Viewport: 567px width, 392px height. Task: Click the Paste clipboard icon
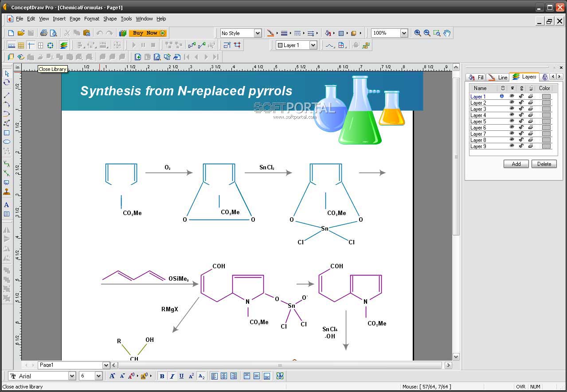click(86, 33)
